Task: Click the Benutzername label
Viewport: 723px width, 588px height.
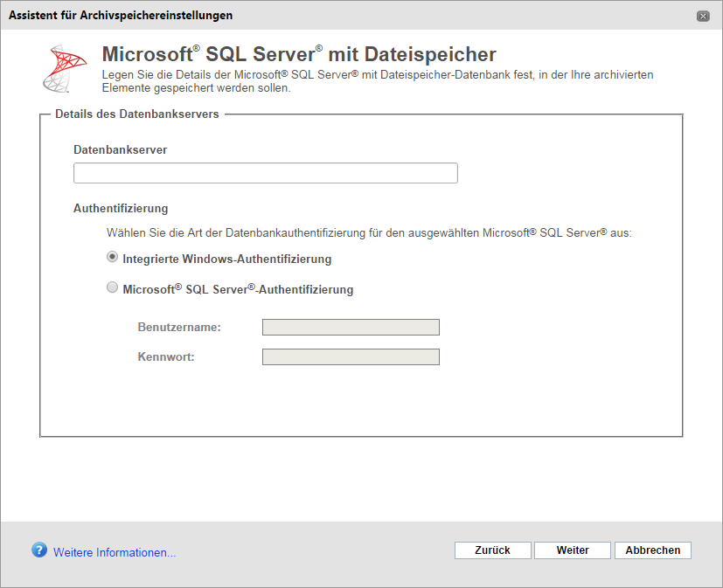Action: pyautogui.click(x=179, y=327)
